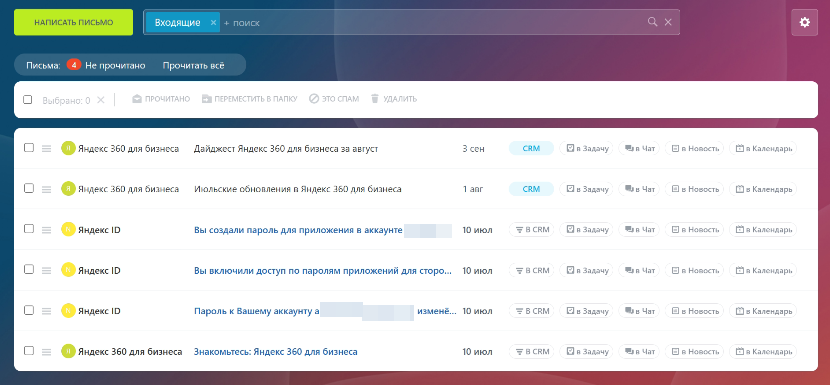830x385 pixels.
Task: Clear selection X next to Выбрано
Action: pos(101,100)
